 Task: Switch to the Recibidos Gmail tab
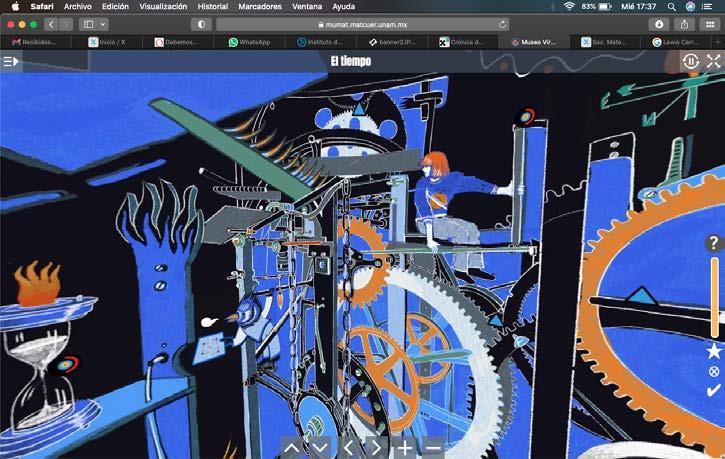[36, 42]
